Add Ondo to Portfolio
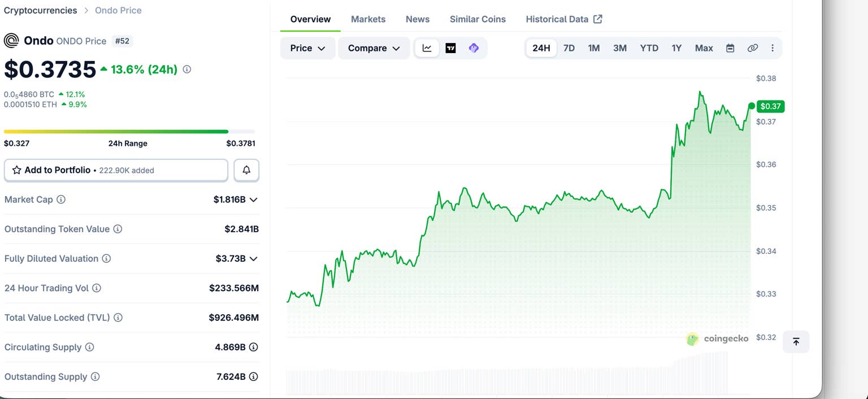Viewport: 868px width, 399px height. click(116, 170)
